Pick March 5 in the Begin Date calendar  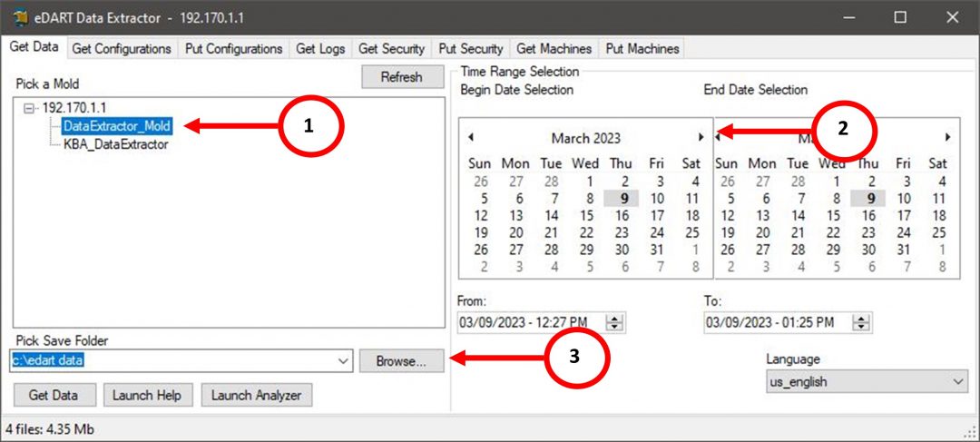point(483,199)
